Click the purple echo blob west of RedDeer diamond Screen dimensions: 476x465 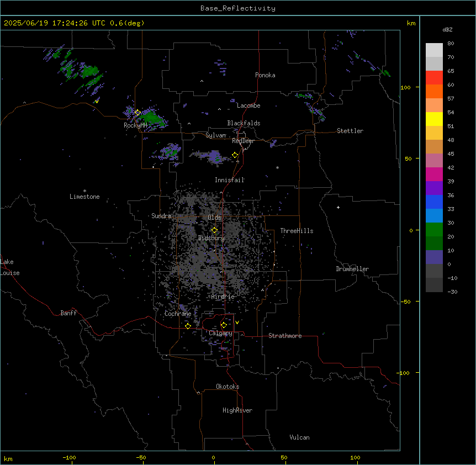click(215, 157)
